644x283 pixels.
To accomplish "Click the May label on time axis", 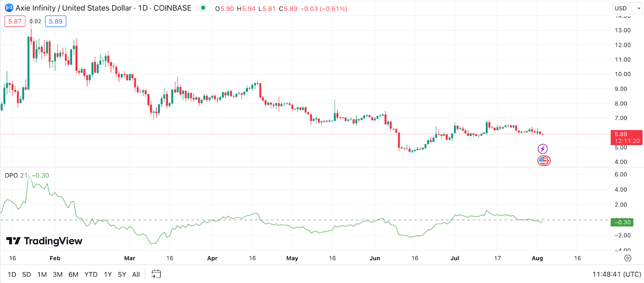I will tap(292, 258).
